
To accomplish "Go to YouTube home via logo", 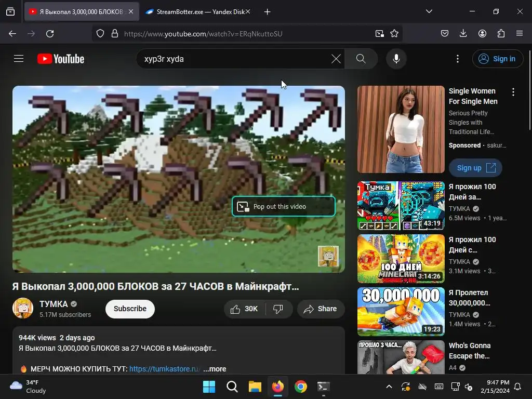I will (x=61, y=59).
